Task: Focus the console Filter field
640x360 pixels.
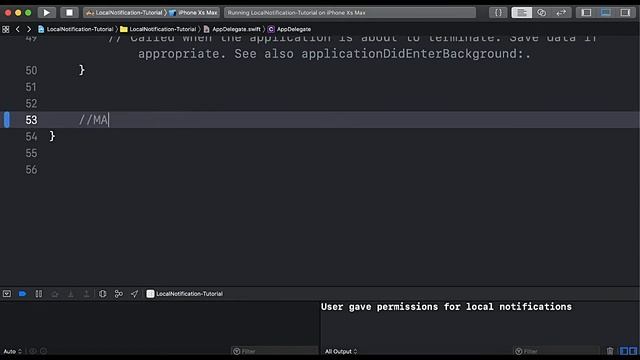Action: pos(556,351)
